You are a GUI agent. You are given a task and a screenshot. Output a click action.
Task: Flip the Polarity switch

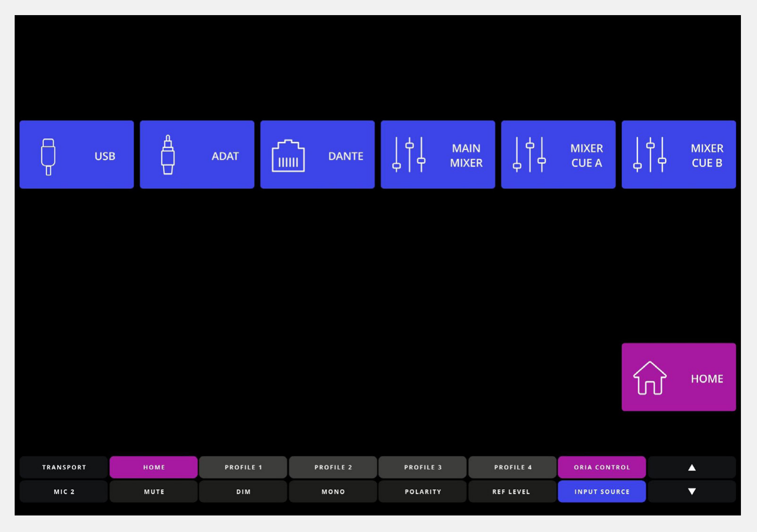tap(423, 491)
